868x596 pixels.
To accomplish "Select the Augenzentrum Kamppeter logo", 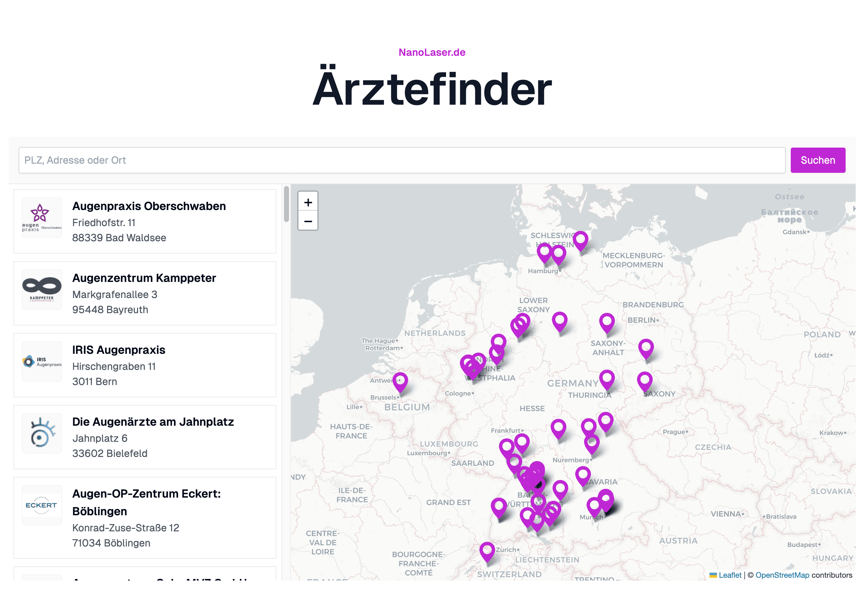I will pos(42,289).
